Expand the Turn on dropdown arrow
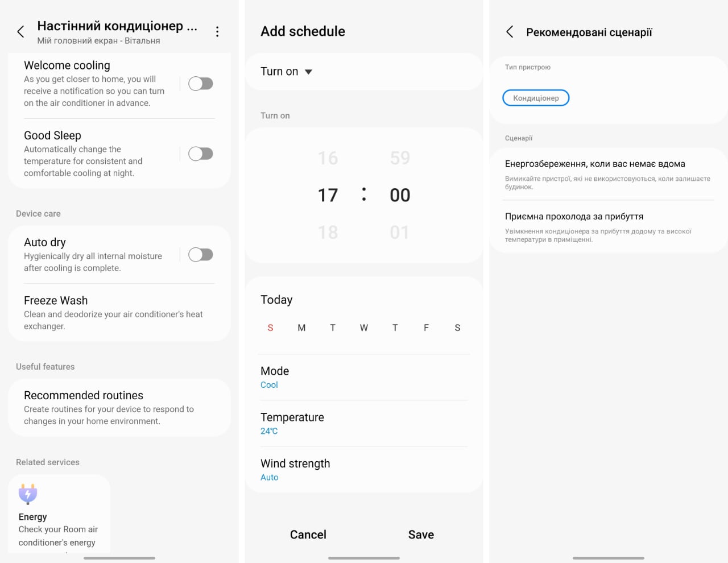728x563 pixels. point(309,72)
